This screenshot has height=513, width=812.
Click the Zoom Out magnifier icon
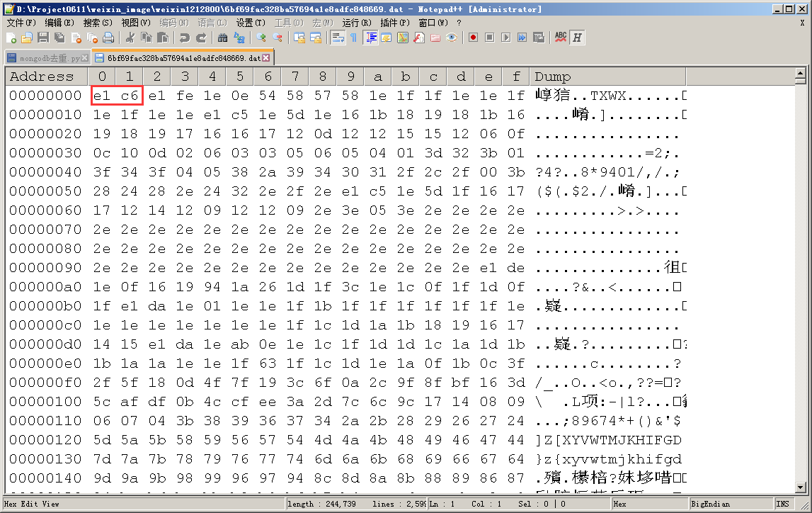tap(278, 38)
